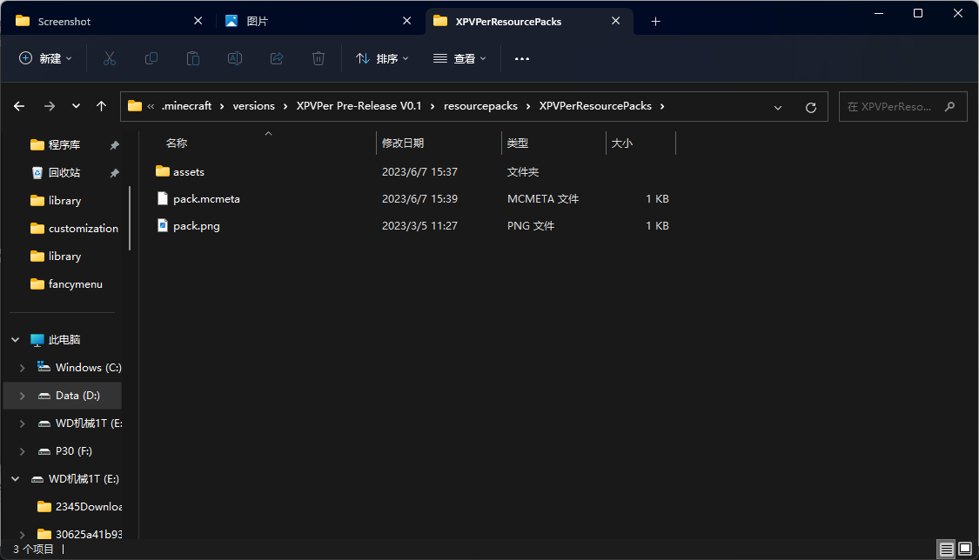Open a new tab with plus button

coord(655,21)
